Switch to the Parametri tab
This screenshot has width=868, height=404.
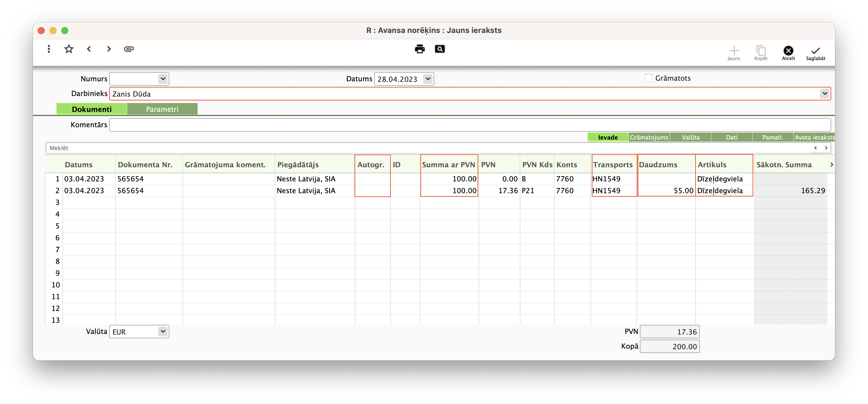162,109
